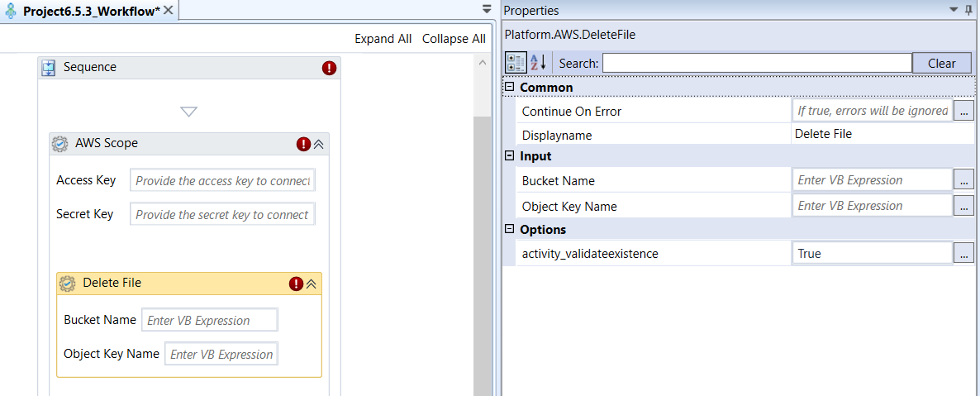Collapse the Delete File activity

pos(312,284)
